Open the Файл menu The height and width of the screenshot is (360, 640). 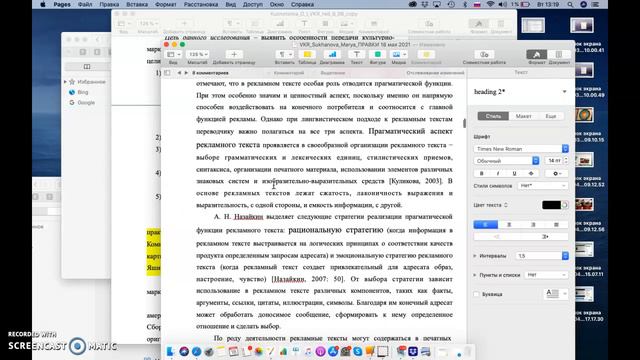[85, 4]
